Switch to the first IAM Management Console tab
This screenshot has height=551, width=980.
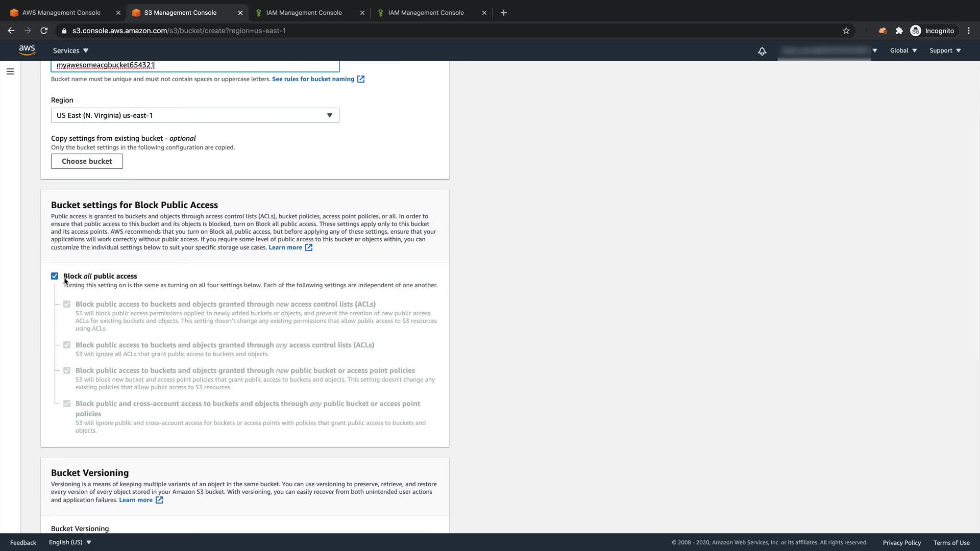coord(304,13)
